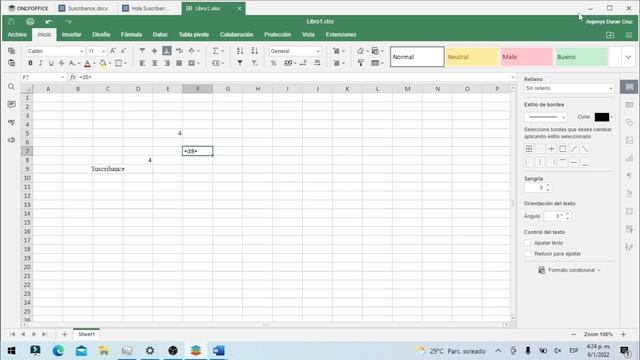Enable Ajustar texto checkbox
The height and width of the screenshot is (360, 640).
point(527,243)
